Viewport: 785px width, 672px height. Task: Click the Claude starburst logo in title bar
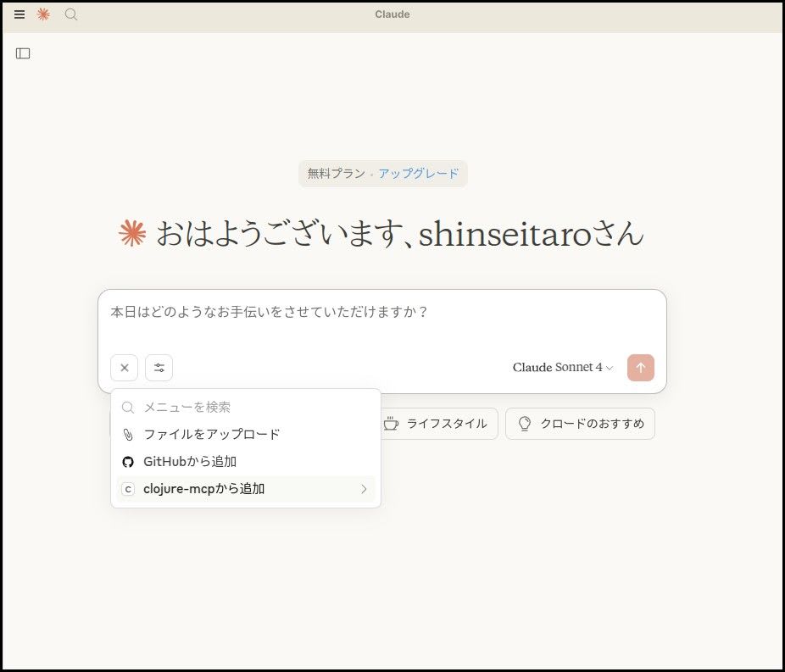point(43,14)
